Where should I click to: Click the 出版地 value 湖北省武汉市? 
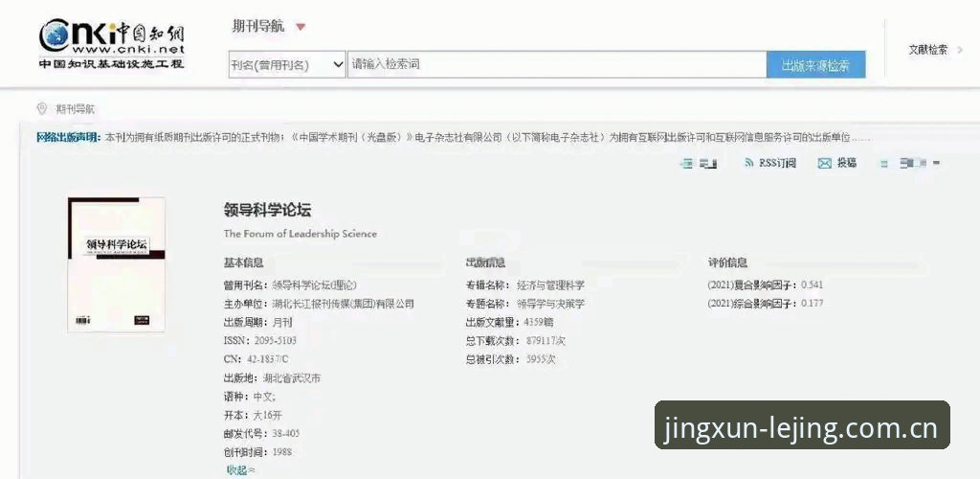[x=292, y=378]
